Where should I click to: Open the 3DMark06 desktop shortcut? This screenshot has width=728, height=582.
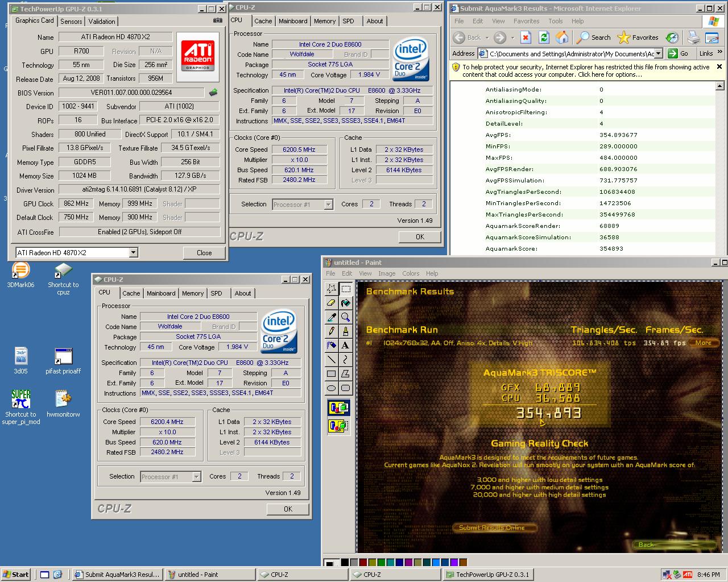coord(20,275)
